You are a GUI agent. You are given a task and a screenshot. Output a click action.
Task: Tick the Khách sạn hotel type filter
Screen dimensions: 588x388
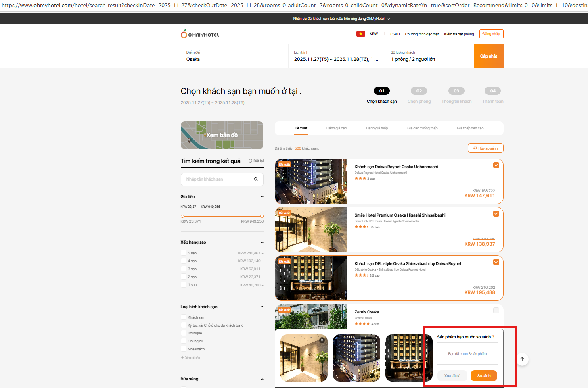click(184, 317)
